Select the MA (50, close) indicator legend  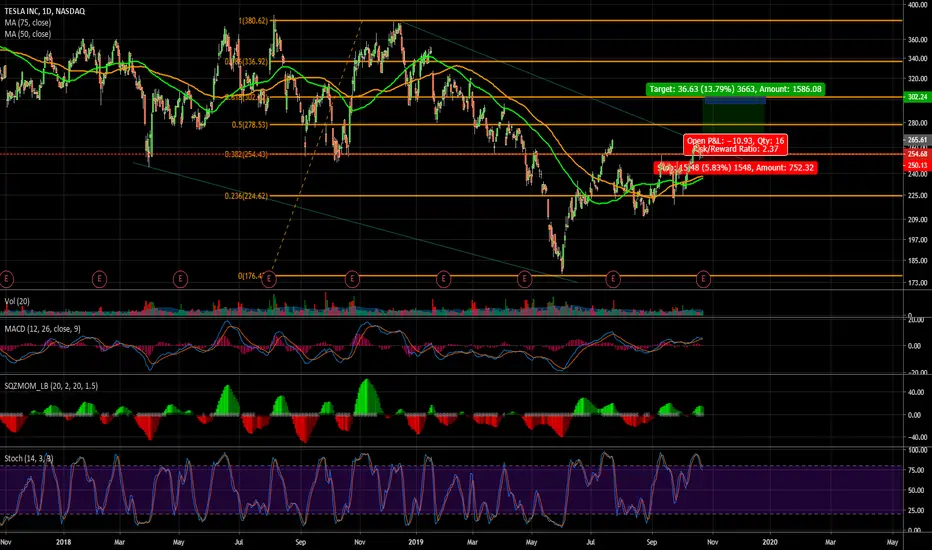point(28,34)
